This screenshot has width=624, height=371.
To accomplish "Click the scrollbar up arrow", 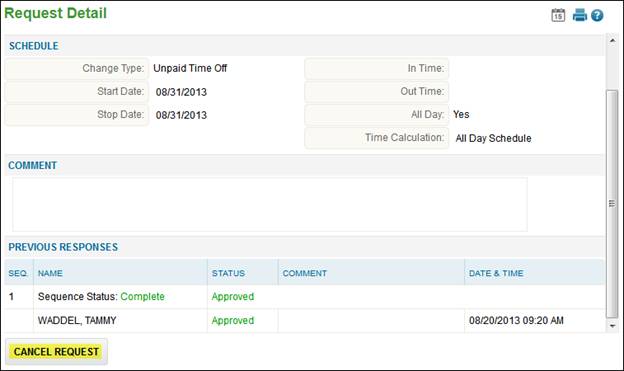I will [x=612, y=40].
